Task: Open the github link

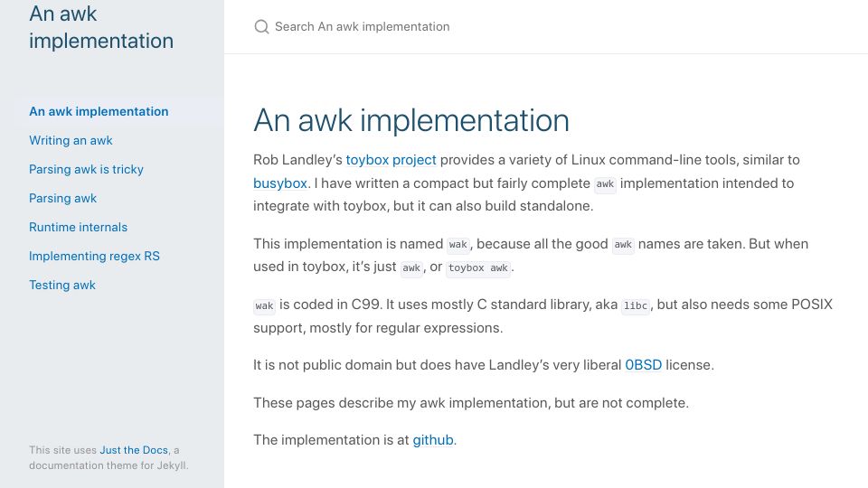Action: tap(433, 440)
